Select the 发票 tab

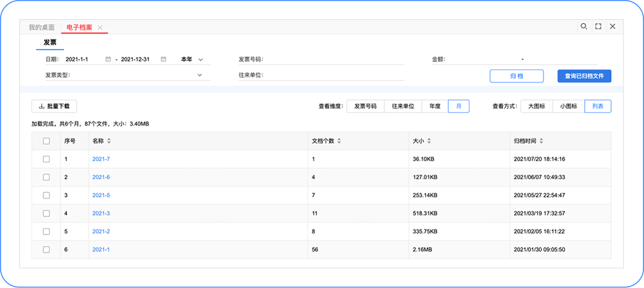tap(50, 43)
